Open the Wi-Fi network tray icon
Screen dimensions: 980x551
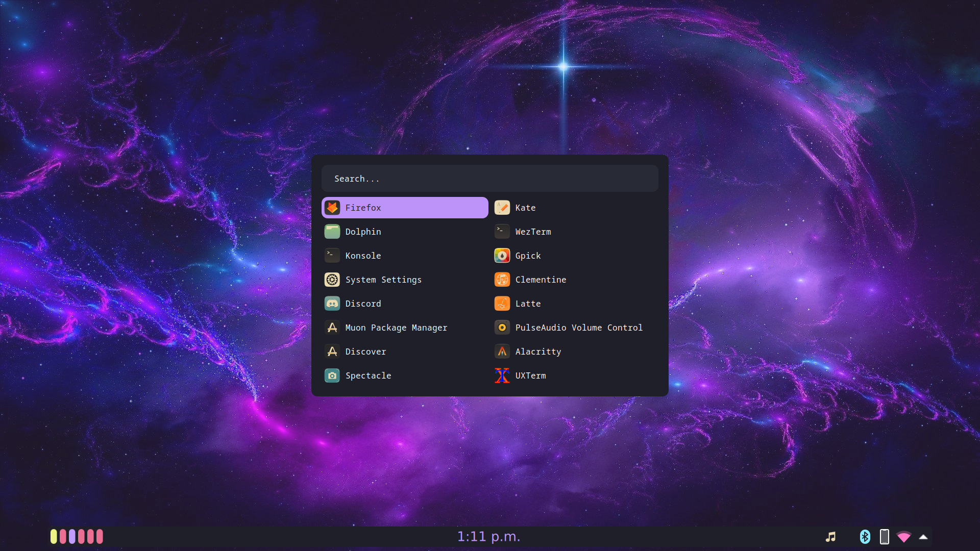pyautogui.click(x=904, y=537)
